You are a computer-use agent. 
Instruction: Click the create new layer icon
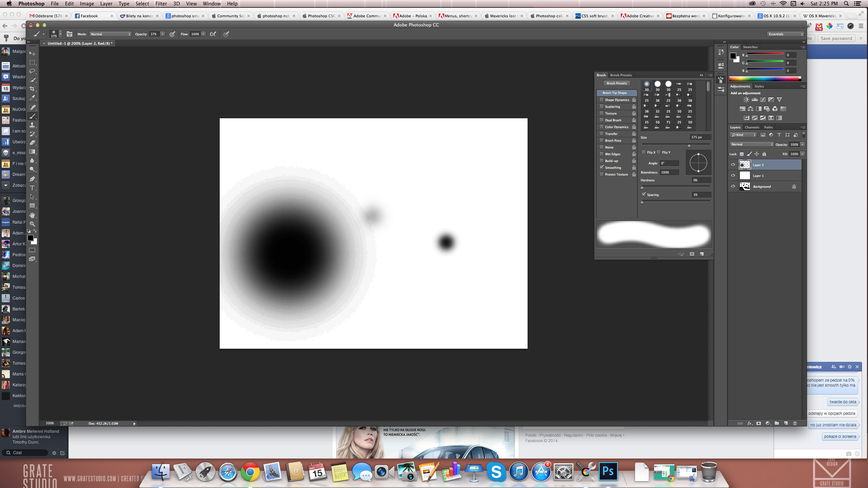pos(786,423)
